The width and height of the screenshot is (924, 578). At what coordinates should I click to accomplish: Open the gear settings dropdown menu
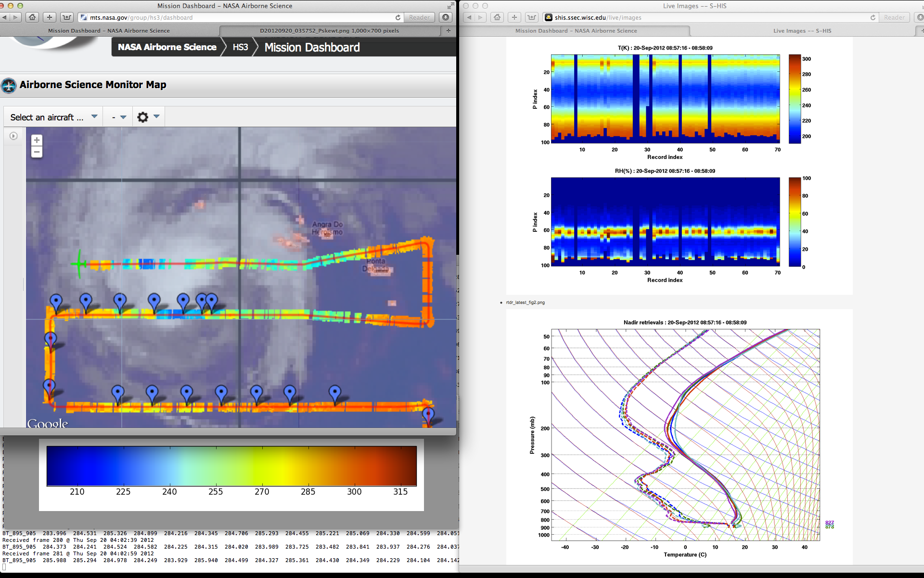[148, 117]
